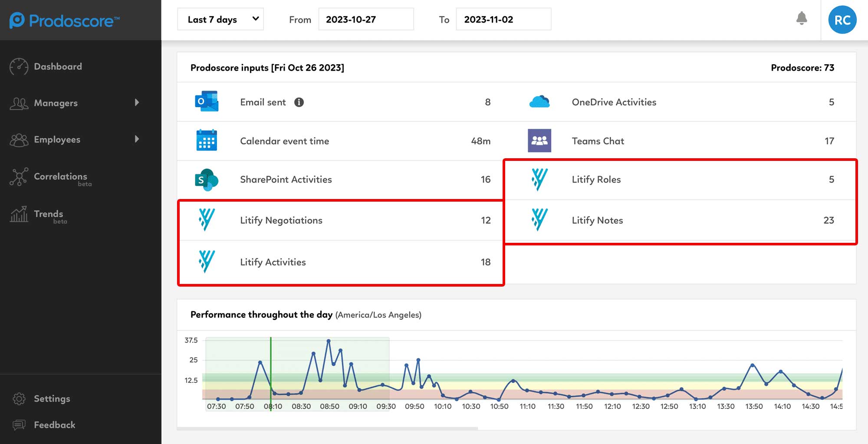Click the From date field 2023-10-27
This screenshot has height=444, width=868.
[x=366, y=19]
